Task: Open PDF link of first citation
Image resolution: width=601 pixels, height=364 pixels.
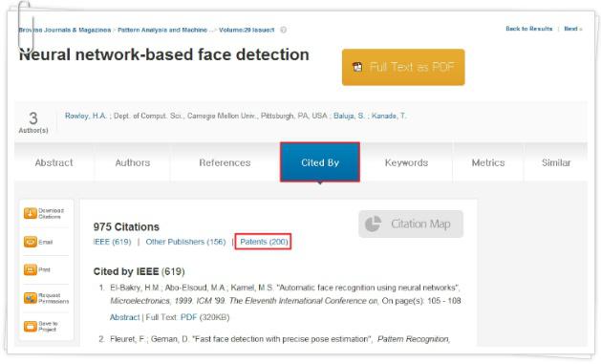Action: [x=188, y=317]
